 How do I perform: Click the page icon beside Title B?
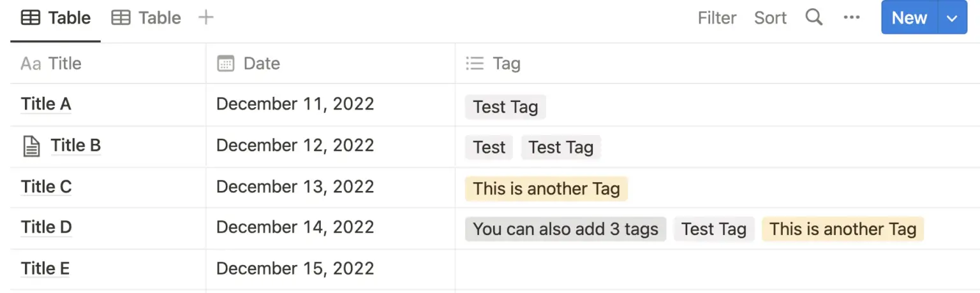[31, 146]
